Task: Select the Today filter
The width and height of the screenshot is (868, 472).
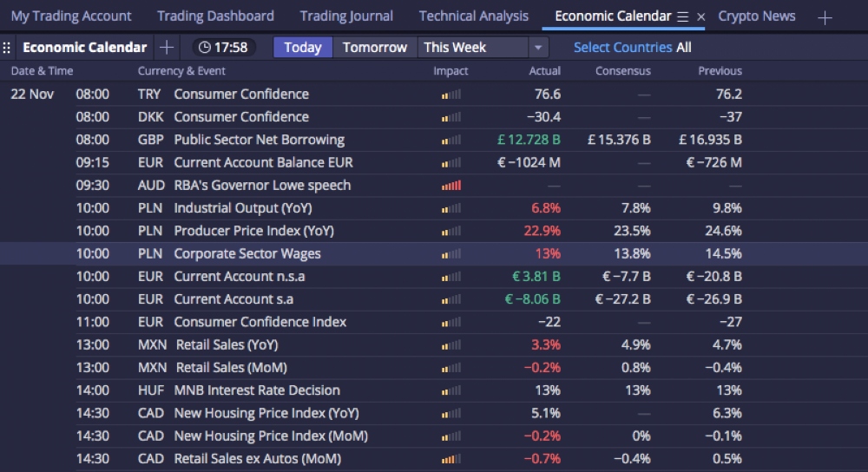Action: (303, 48)
